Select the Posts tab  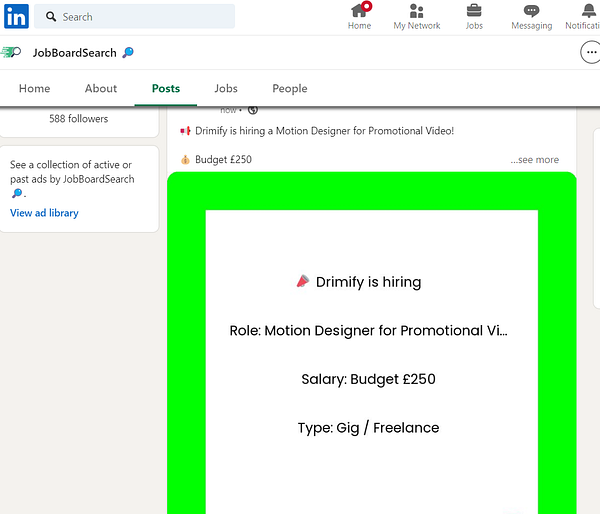pyautogui.click(x=166, y=88)
